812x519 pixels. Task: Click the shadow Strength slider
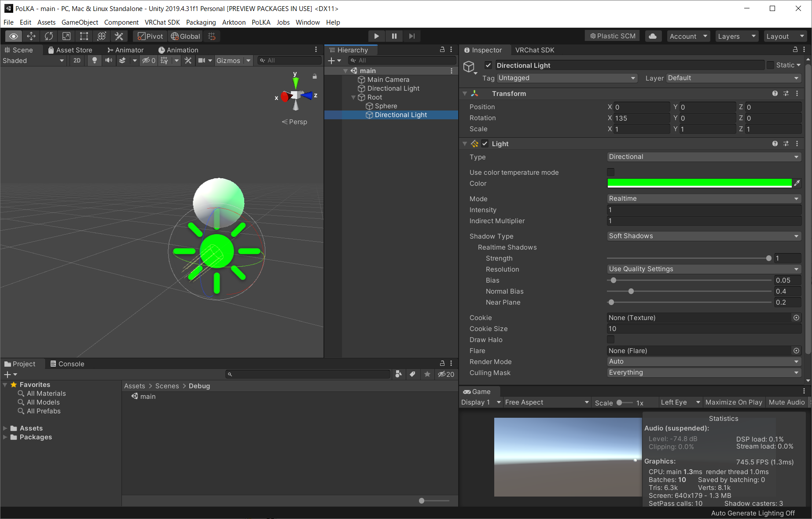(x=689, y=258)
